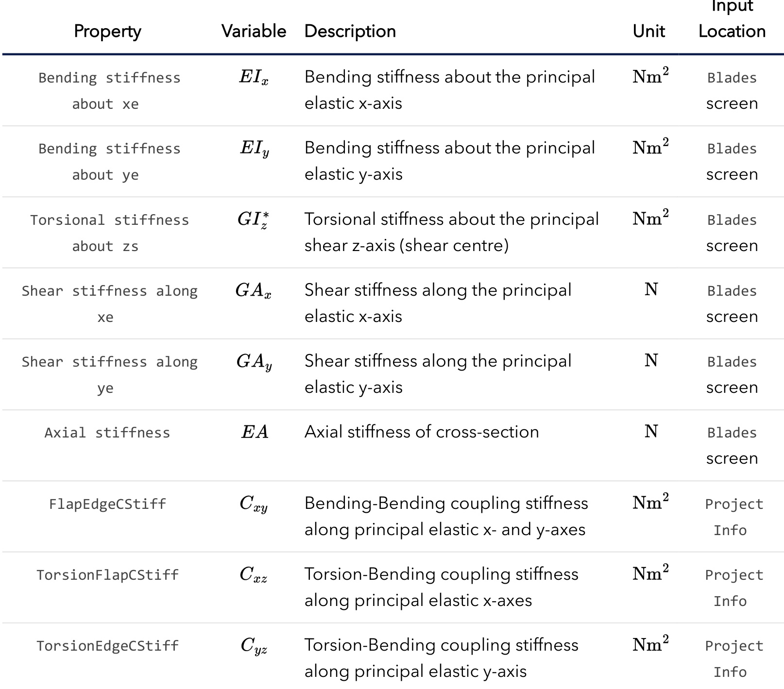Viewport: 784px width, 689px height.
Task: Select the TorsionFlapCStiff property code
Action: [107, 575]
